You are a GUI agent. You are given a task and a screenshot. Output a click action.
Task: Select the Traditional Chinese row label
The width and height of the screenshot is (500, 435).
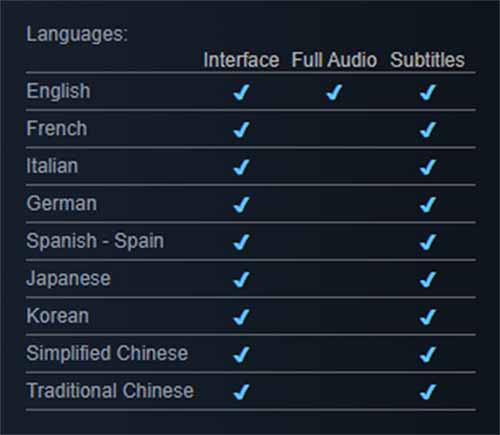point(110,391)
